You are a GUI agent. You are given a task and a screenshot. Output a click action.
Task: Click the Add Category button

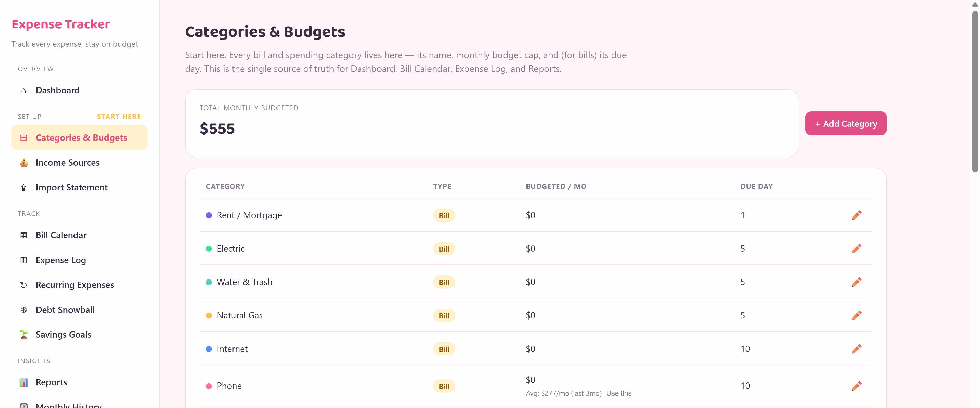tap(846, 124)
